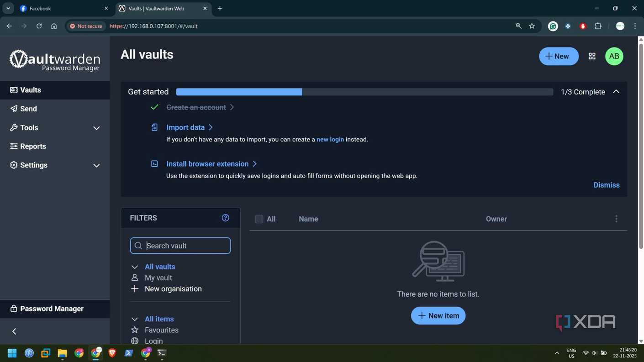
Task: Collapse the All items filter group
Action: click(x=134, y=319)
